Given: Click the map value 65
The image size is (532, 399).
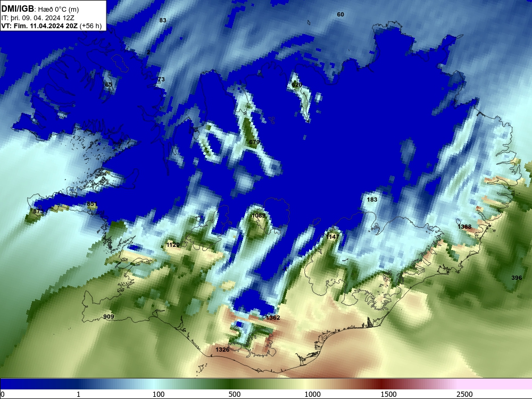Looking at the screenshot, I should (x=109, y=85).
